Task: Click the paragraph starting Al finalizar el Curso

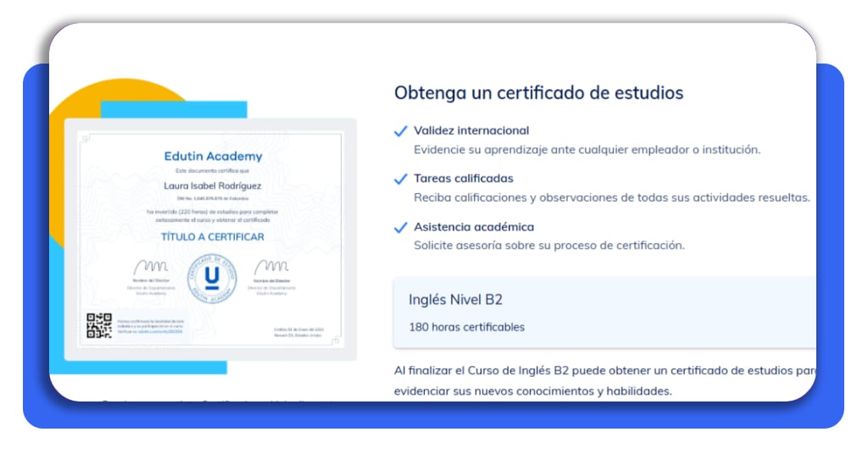Action: click(x=605, y=380)
